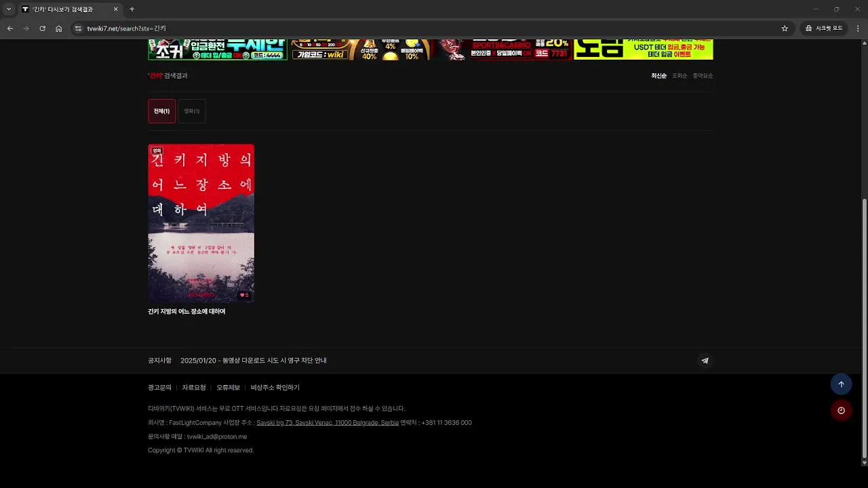Viewport: 868px width, 488px height.
Task: Open the 오류제보 footer link
Action: [x=229, y=388]
